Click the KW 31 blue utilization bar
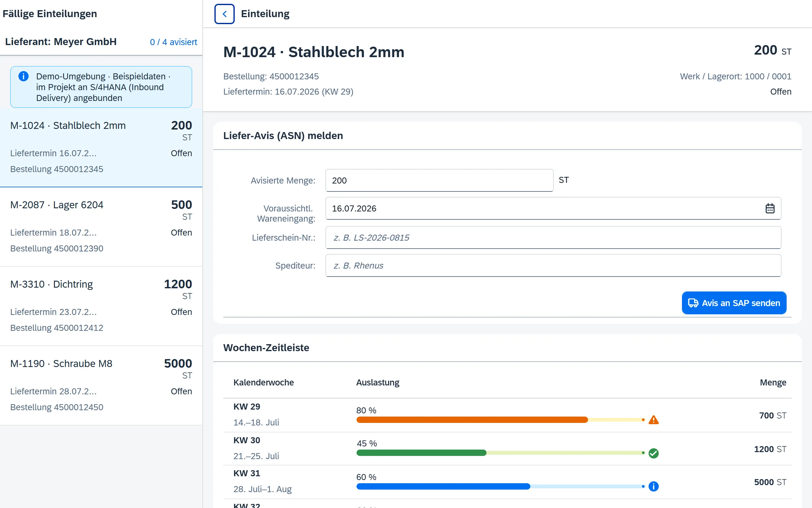This screenshot has height=508, width=812. click(x=443, y=486)
